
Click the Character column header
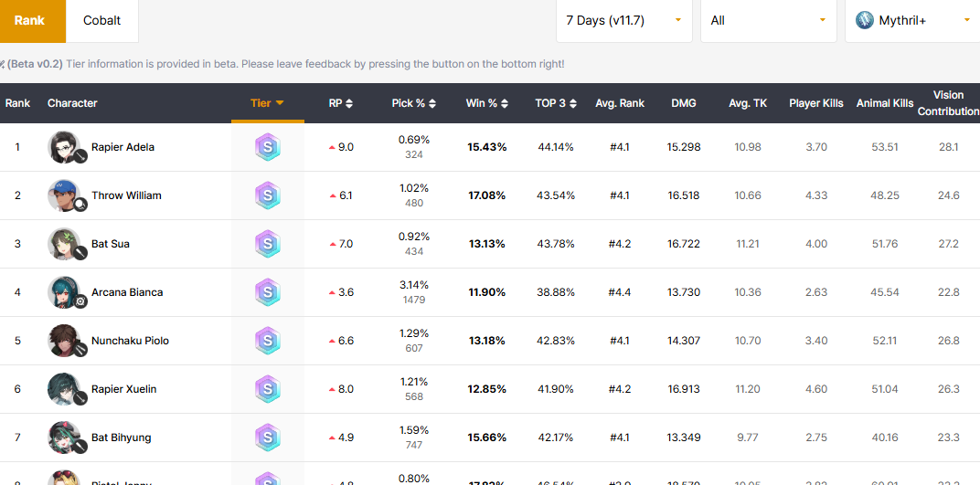tap(72, 103)
